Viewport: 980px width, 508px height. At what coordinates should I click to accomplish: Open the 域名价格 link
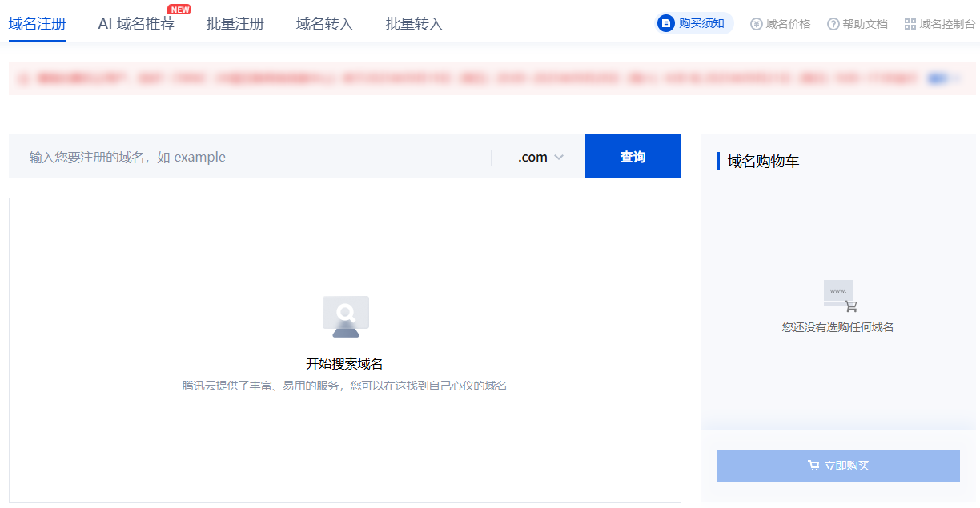coord(781,24)
